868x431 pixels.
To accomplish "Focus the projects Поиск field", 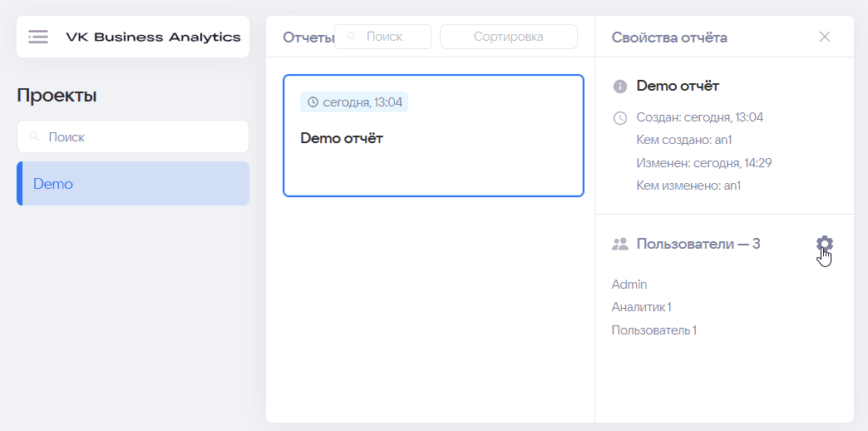I will pos(133,136).
